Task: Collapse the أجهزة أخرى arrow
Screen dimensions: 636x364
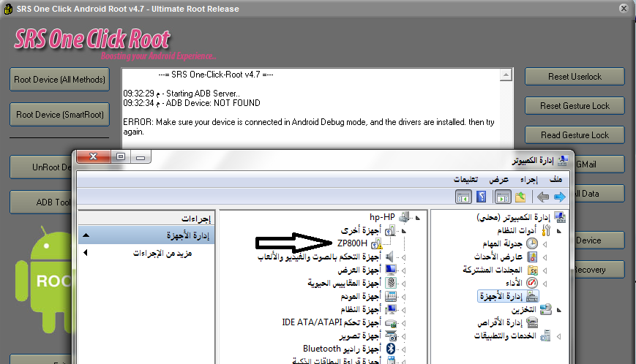Action: tap(404, 231)
